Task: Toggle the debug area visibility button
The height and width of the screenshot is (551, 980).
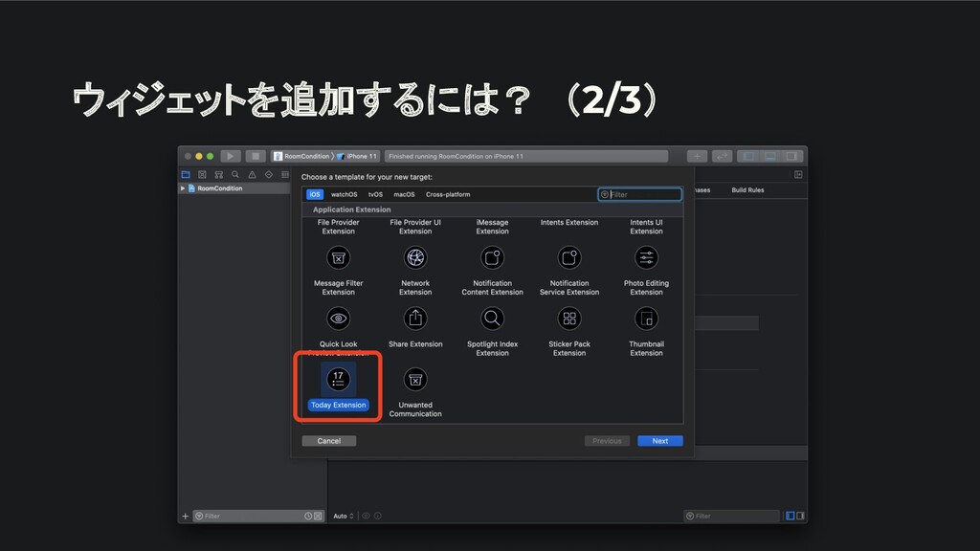Action: [x=770, y=156]
